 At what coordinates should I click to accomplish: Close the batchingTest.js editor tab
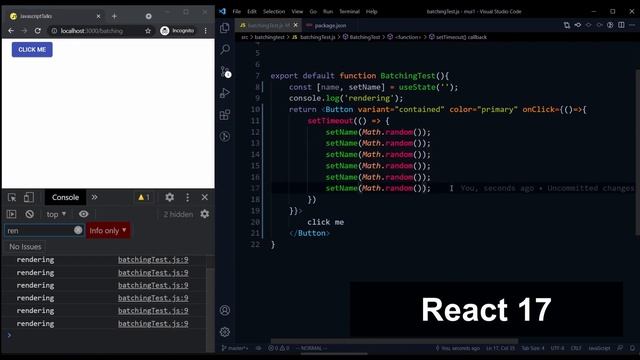[296, 25]
